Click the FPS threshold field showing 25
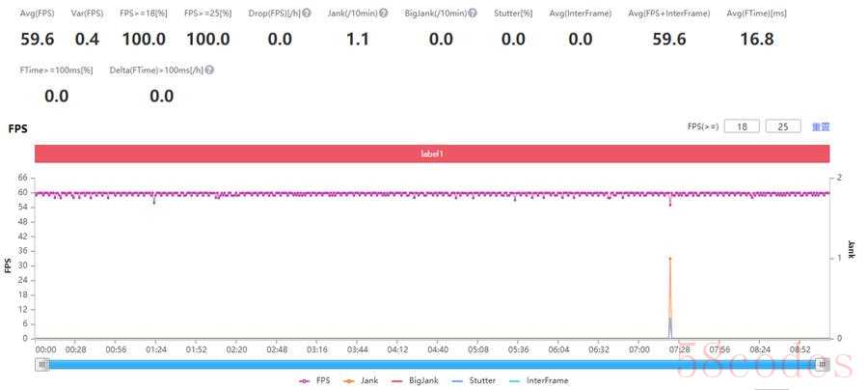 pyautogui.click(x=782, y=126)
